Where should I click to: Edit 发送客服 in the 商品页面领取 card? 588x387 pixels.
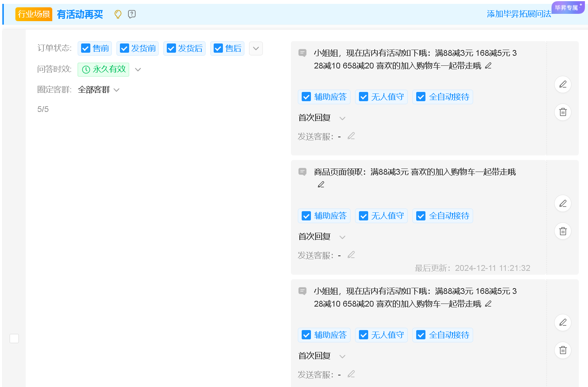coord(351,255)
